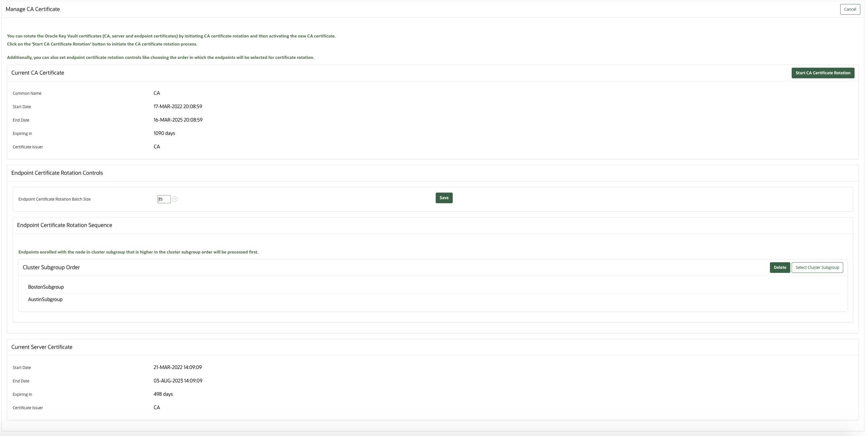The image size is (868, 436).
Task: Save the endpoint certificate rotation batch size
Action: (x=444, y=198)
